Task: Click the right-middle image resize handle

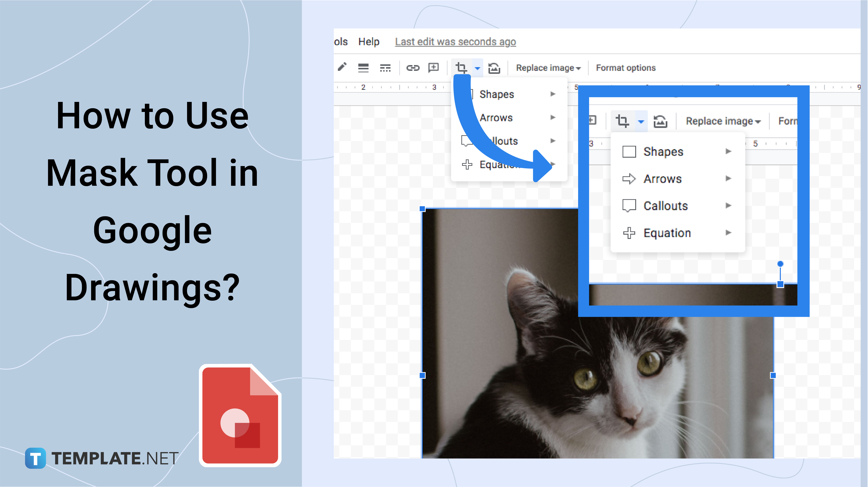Action: [773, 375]
